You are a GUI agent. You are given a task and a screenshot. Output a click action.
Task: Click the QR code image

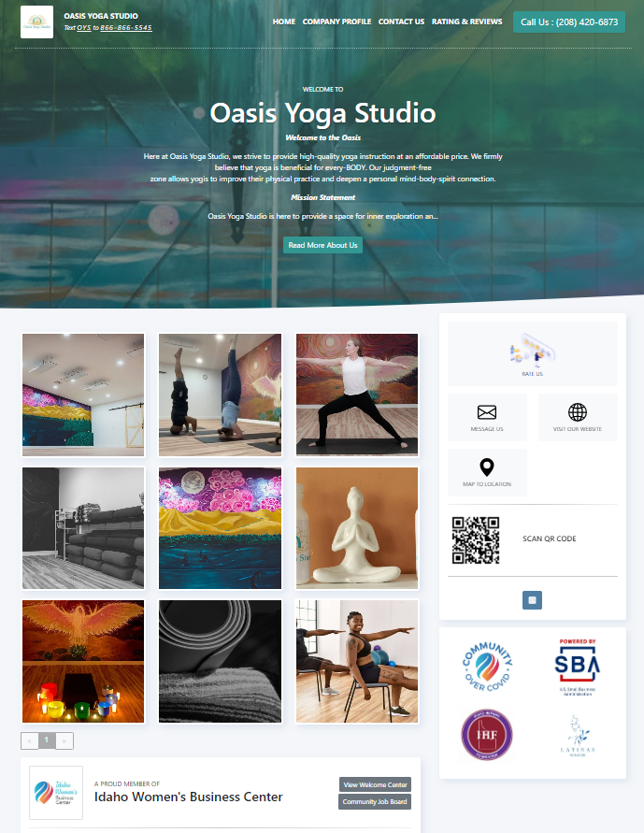click(476, 539)
